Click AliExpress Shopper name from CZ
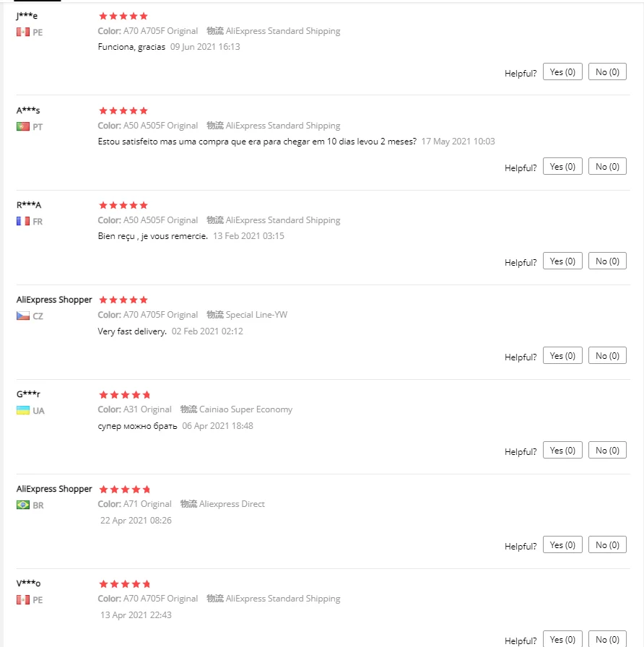This screenshot has width=644, height=647. pos(54,300)
